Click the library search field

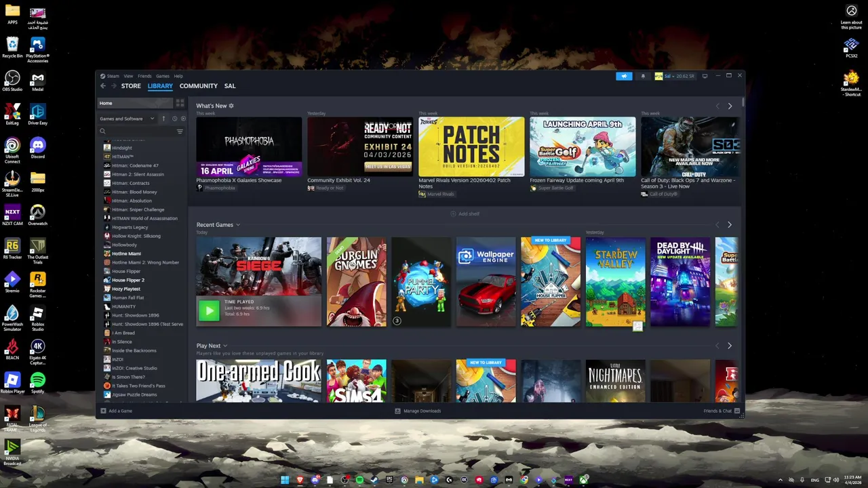(139, 131)
